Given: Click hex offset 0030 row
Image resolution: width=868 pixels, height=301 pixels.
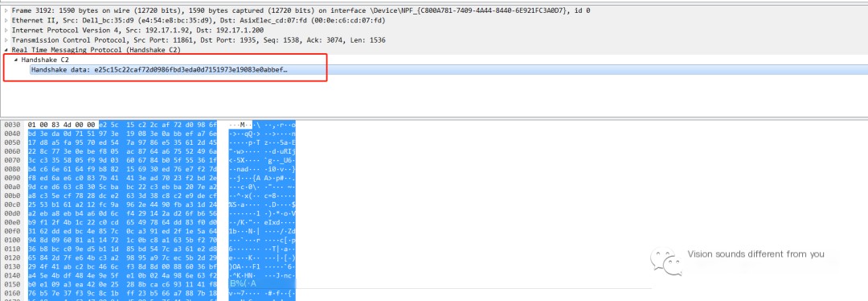Looking at the screenshot, I should (x=11, y=125).
